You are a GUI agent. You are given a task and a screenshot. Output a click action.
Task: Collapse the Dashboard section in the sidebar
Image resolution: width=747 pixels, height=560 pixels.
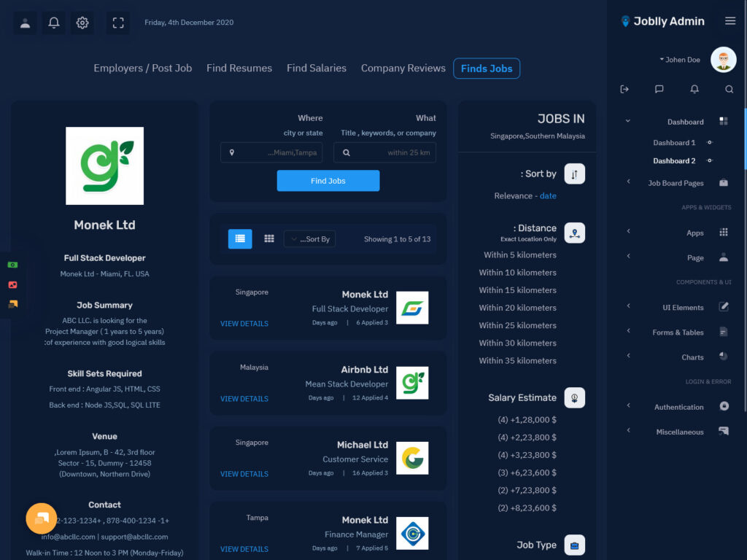(627, 121)
